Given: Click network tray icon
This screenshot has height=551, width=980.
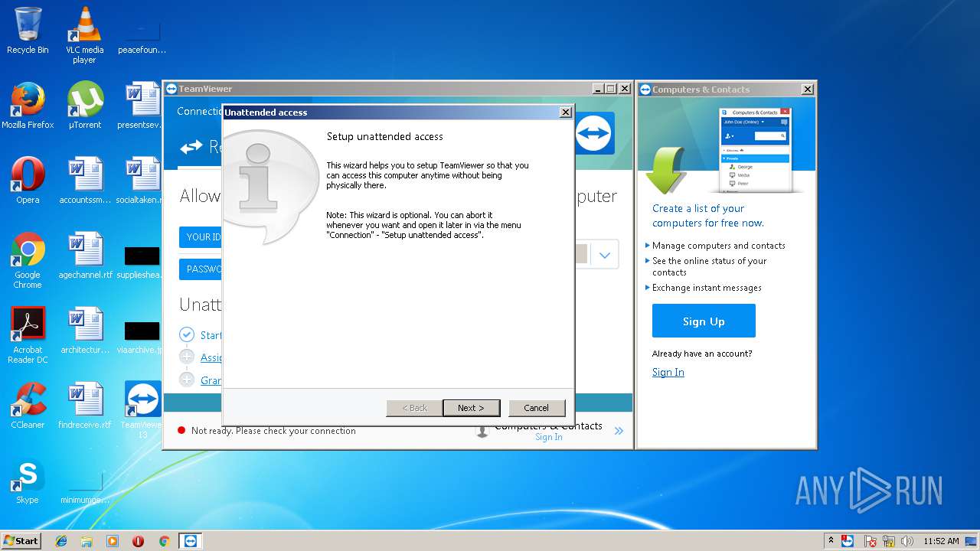Looking at the screenshot, I should [889, 541].
